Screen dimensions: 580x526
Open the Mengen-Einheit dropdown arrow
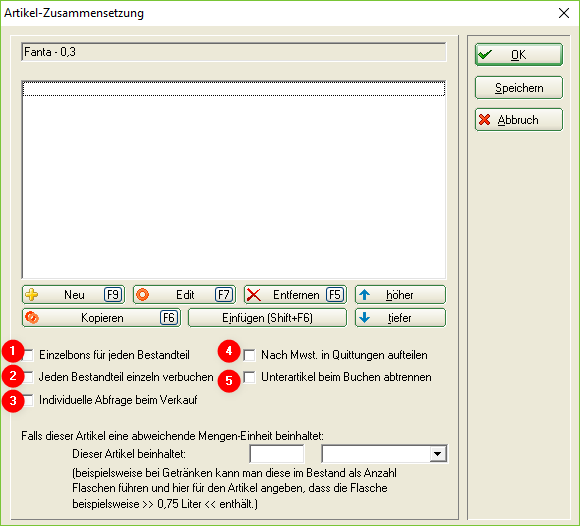pyautogui.click(x=438, y=454)
